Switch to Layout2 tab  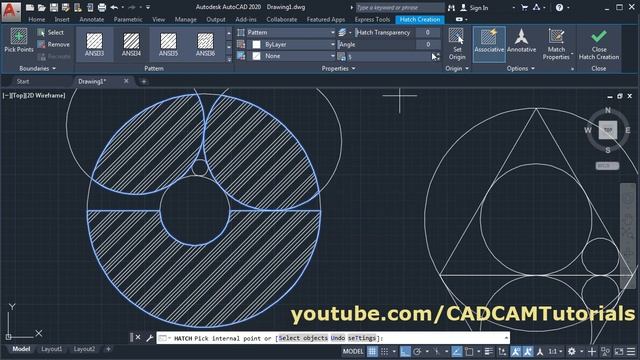(x=84, y=349)
